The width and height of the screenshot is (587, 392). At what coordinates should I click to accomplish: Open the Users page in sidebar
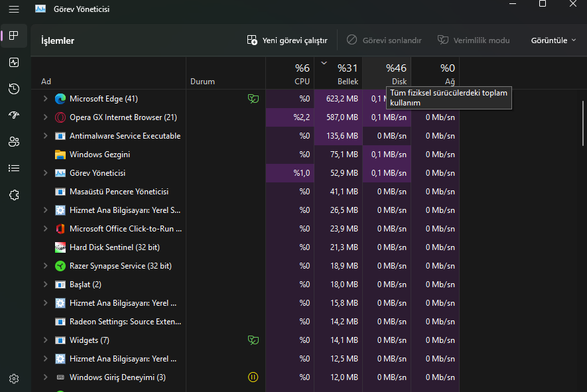tap(14, 142)
